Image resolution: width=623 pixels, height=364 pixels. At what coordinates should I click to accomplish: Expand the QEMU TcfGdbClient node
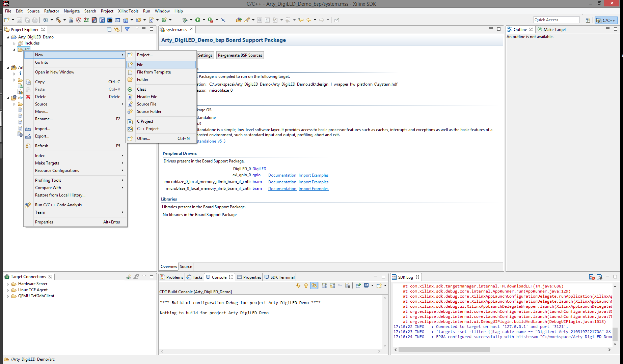[8, 296]
